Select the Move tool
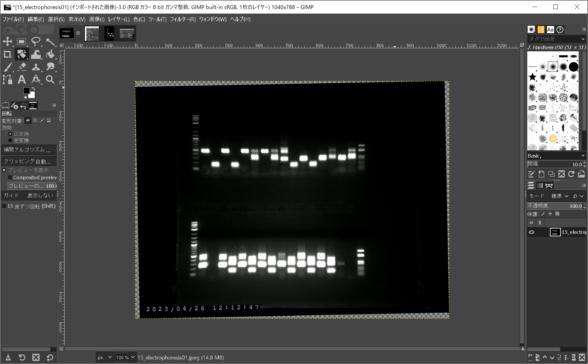Image resolution: width=588 pixels, height=364 pixels. point(8,41)
